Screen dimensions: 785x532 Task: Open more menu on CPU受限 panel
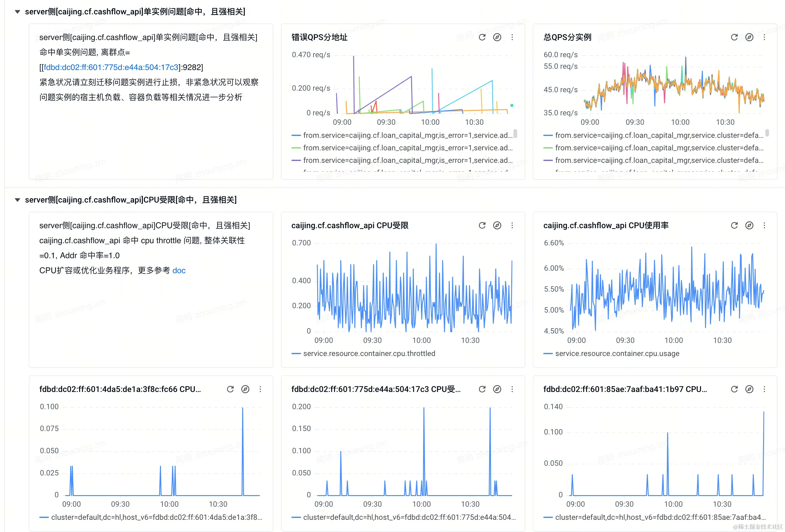pyautogui.click(x=512, y=225)
